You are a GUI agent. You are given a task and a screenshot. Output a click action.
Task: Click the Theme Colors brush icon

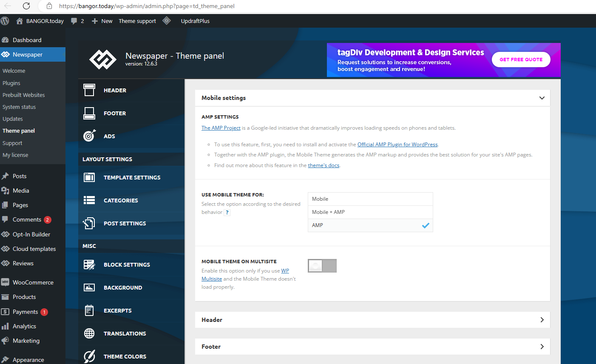(x=89, y=356)
